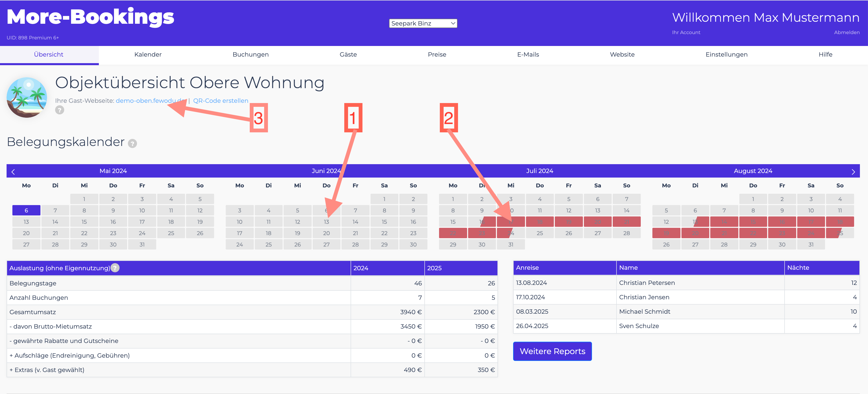Open the Buchungen tab
The image size is (868, 394).
(x=250, y=55)
